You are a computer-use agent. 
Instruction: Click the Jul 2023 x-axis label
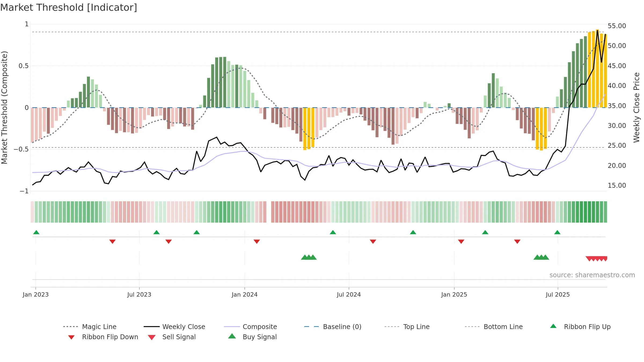(x=139, y=295)
